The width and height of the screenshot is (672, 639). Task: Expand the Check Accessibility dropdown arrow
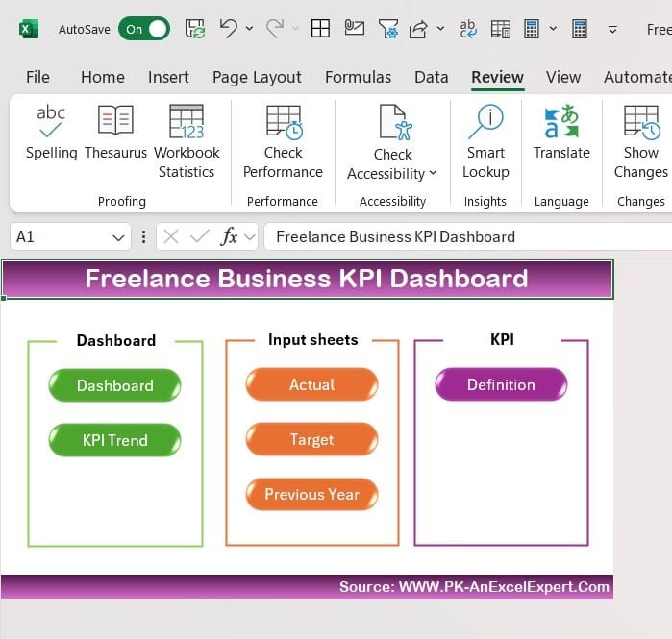433,173
